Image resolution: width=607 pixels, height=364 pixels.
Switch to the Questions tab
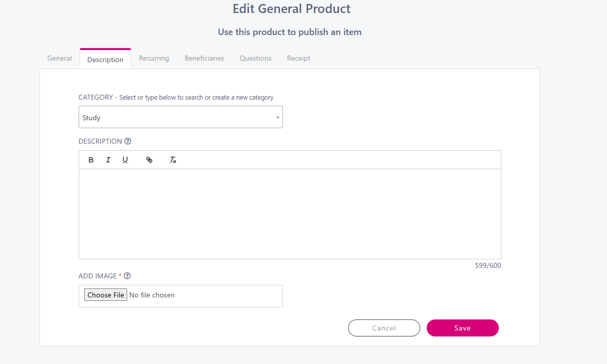255,59
